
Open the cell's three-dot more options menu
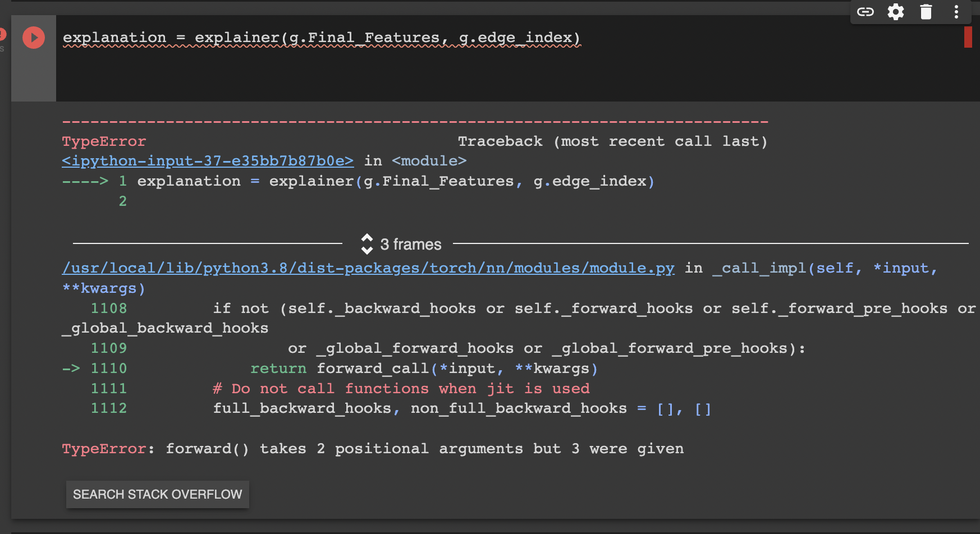pos(956,12)
